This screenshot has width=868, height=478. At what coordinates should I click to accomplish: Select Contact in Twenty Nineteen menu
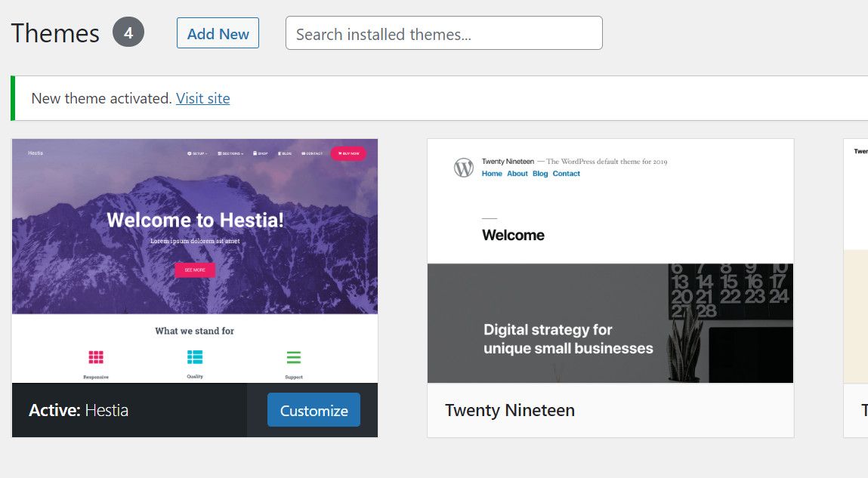tap(566, 173)
